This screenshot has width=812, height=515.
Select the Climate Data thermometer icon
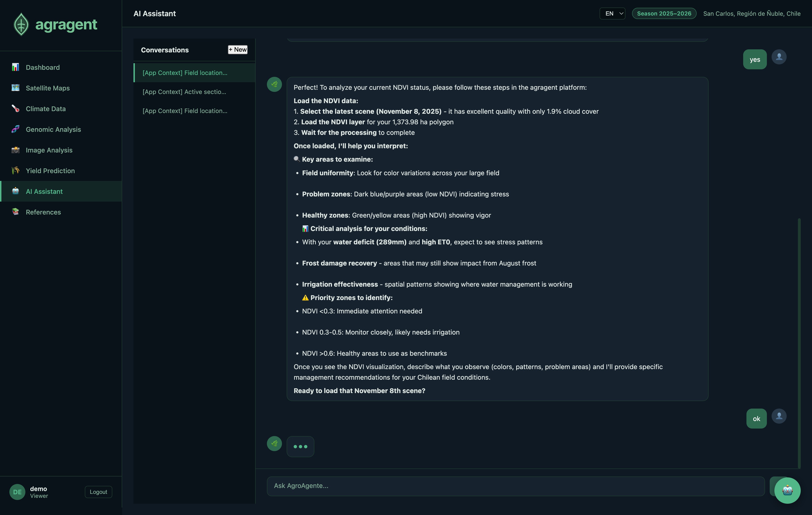coord(15,109)
